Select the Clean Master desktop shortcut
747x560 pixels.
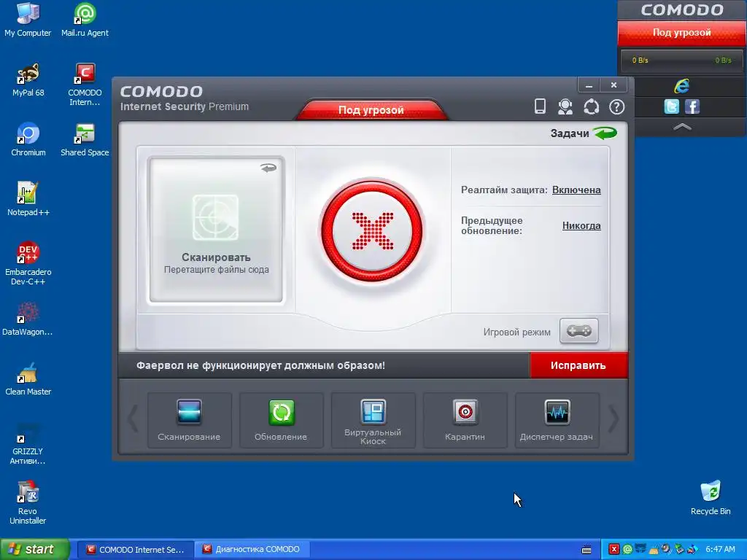pos(28,378)
